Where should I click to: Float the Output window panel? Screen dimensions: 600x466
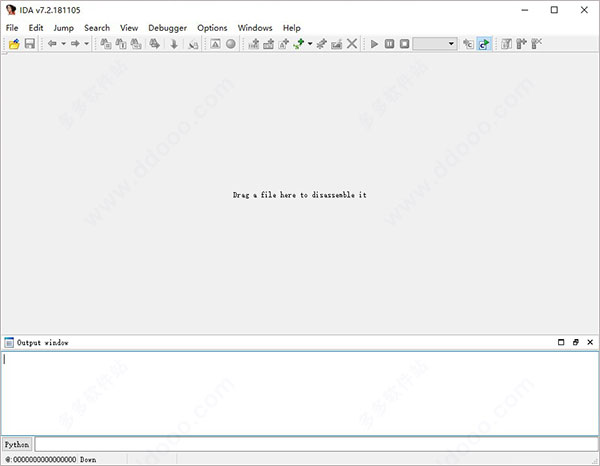576,342
